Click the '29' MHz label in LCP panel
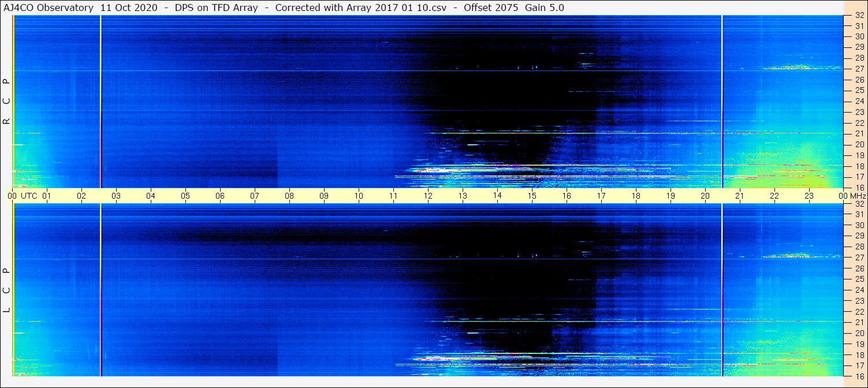868x388 pixels. tap(859, 236)
